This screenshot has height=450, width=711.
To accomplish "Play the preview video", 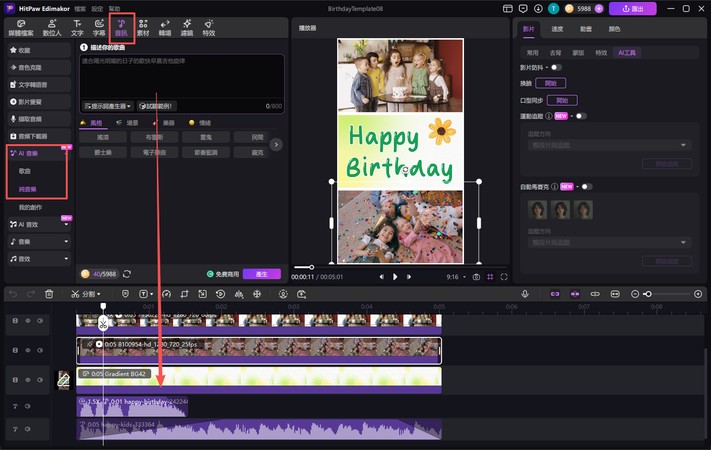I will 395,277.
